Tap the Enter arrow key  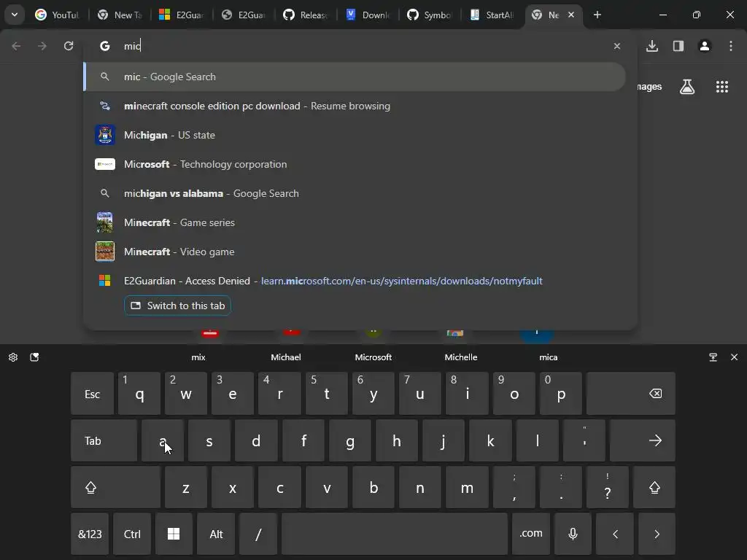642,440
